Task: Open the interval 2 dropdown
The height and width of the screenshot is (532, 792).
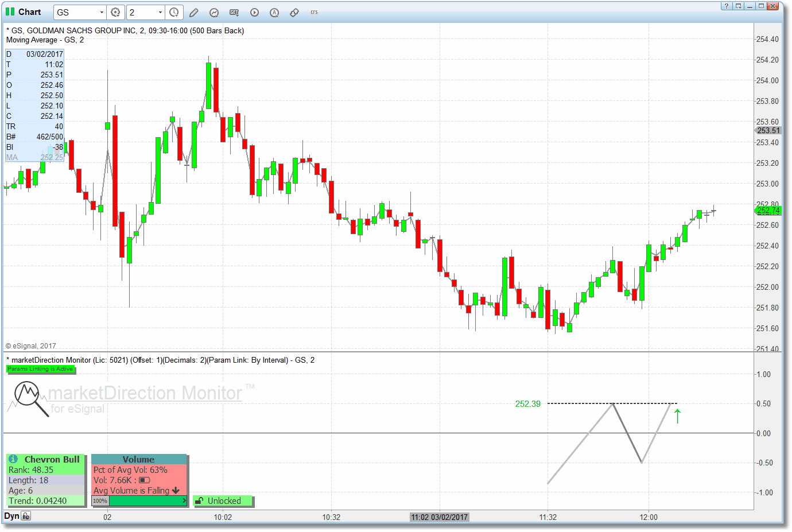Action: [x=160, y=12]
